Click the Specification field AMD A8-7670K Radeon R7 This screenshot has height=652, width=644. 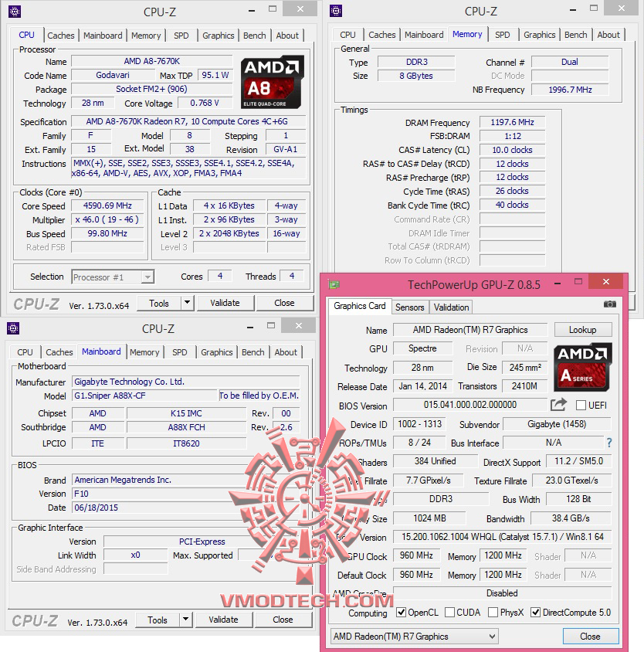188,121
